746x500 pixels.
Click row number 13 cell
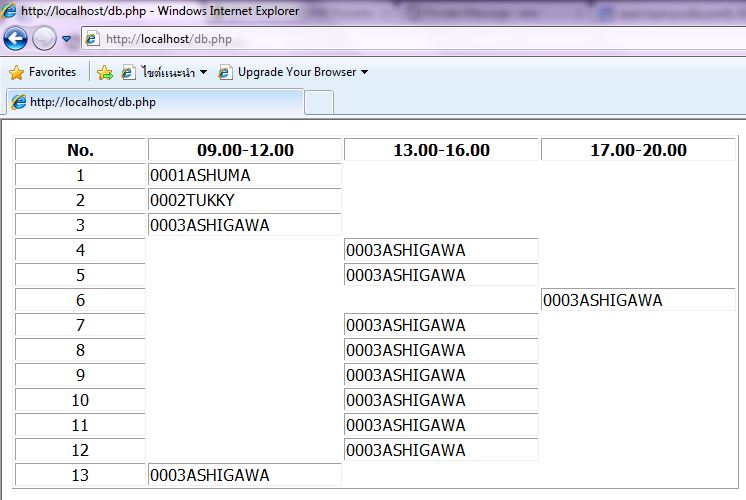click(x=80, y=475)
